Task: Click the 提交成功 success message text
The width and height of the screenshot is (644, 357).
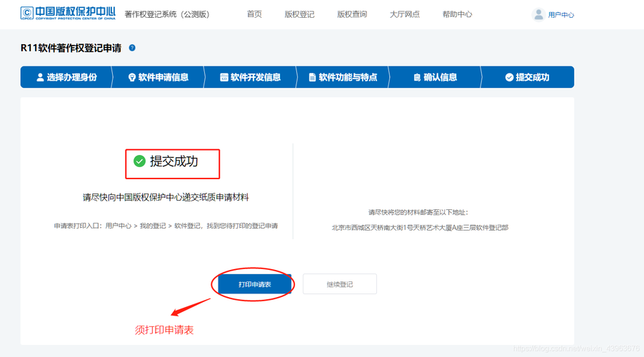Action: [x=173, y=161]
